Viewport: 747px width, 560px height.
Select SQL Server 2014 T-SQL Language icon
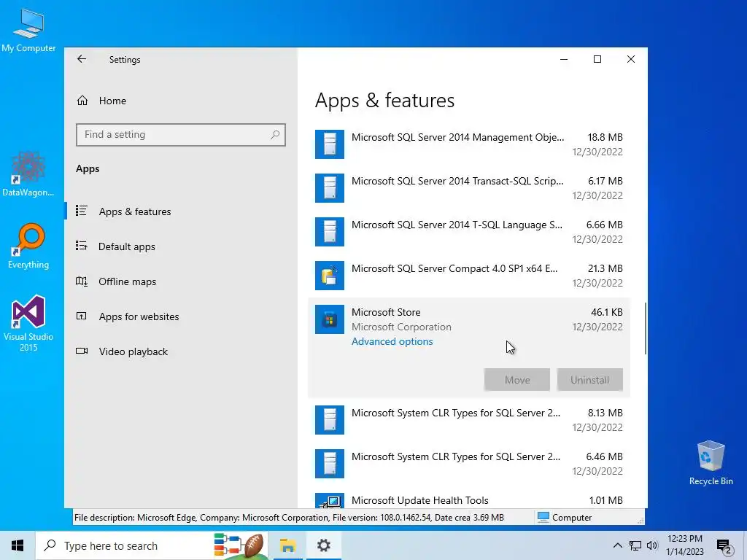point(330,232)
